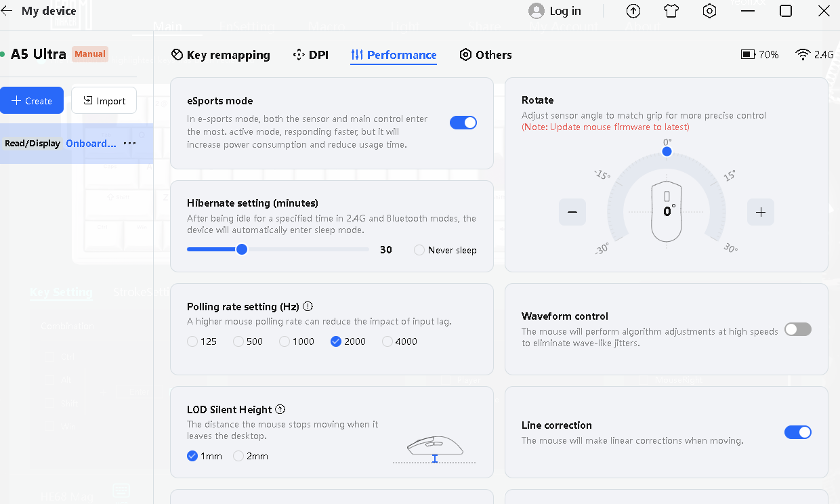840x504 pixels.
Task: Open the skin (shirt) icon in title bar
Action: tap(671, 11)
